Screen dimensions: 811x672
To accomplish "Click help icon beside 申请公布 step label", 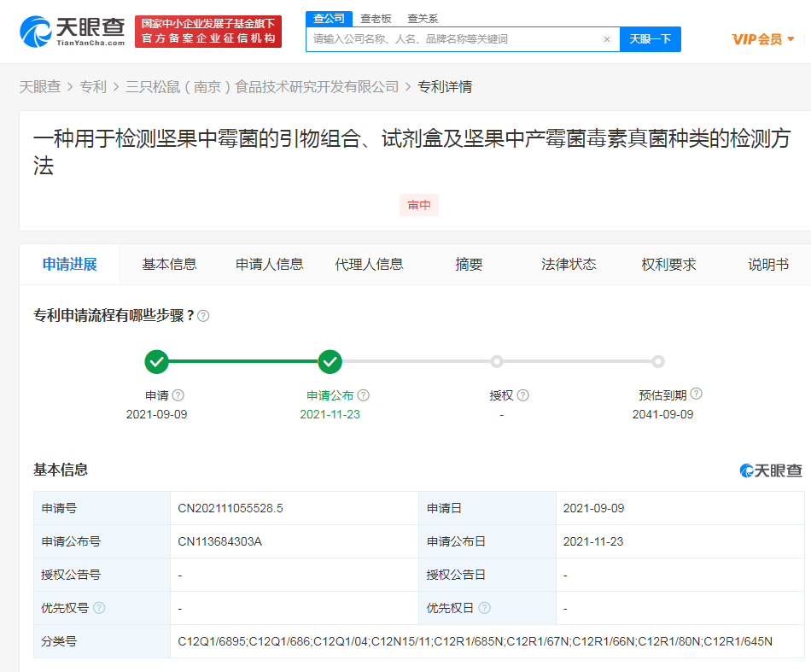I will pyautogui.click(x=364, y=395).
